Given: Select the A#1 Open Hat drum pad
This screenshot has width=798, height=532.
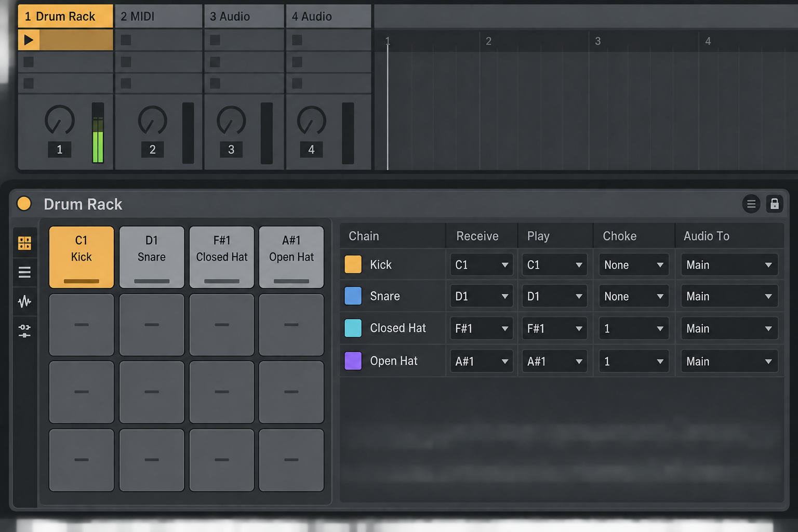Looking at the screenshot, I should point(291,257).
